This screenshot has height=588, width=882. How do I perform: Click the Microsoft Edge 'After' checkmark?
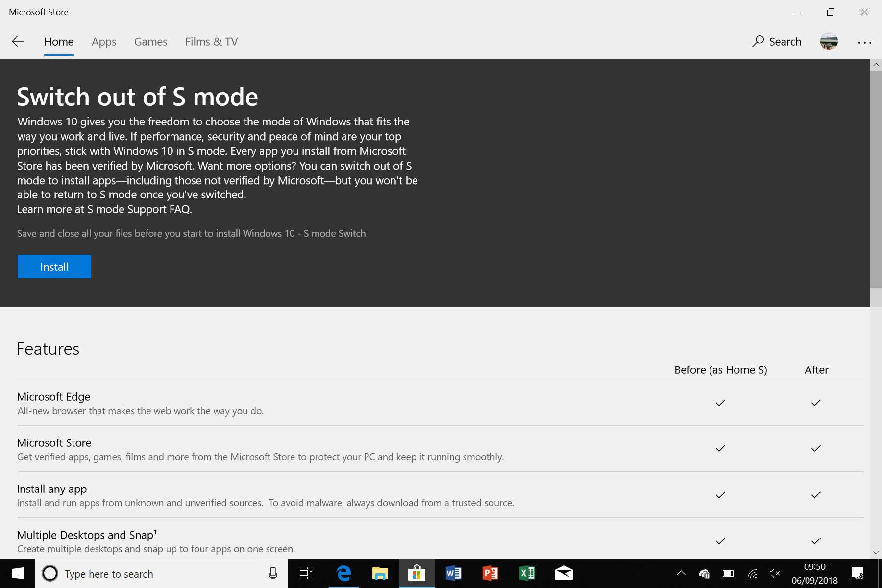(816, 403)
